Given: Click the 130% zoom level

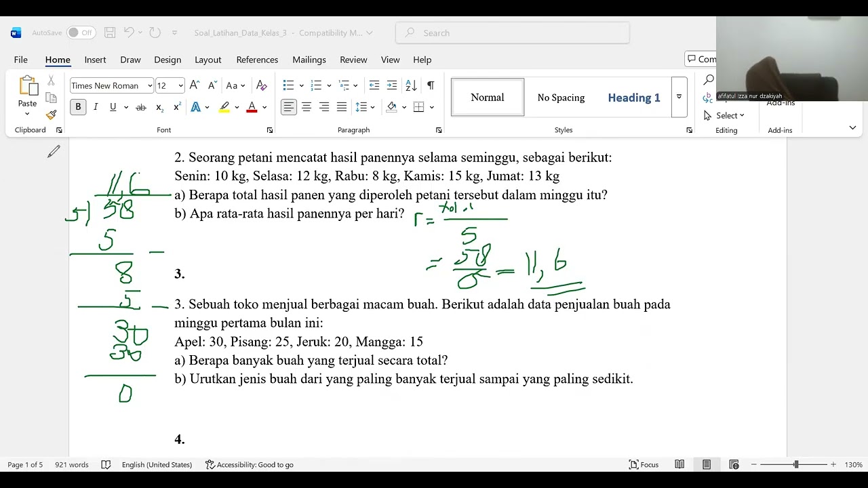Looking at the screenshot, I should tap(853, 464).
